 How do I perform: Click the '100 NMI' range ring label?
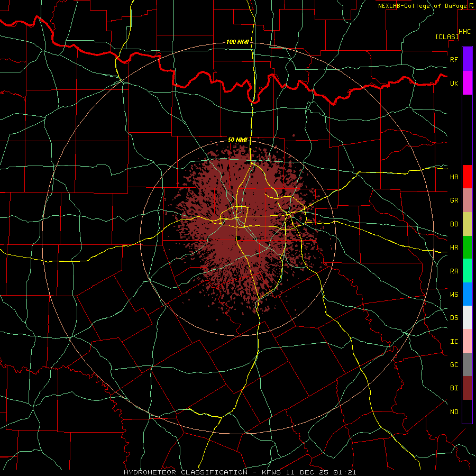pos(237,42)
